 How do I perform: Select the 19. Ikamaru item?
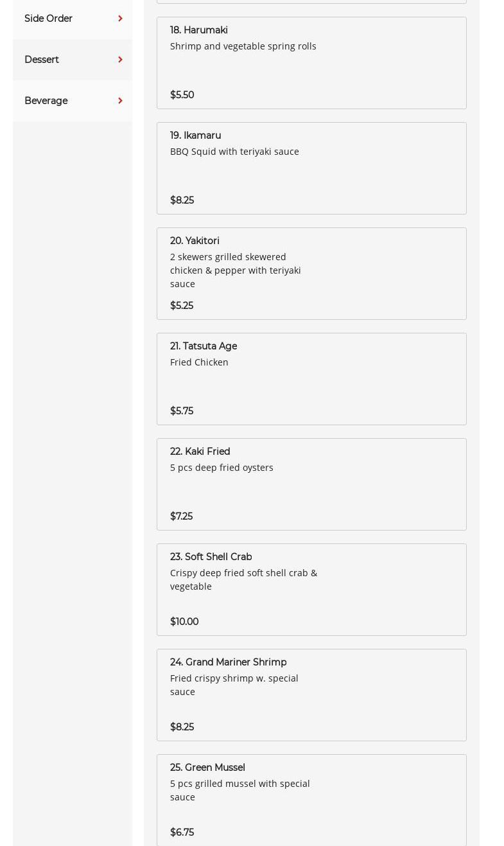point(195,136)
